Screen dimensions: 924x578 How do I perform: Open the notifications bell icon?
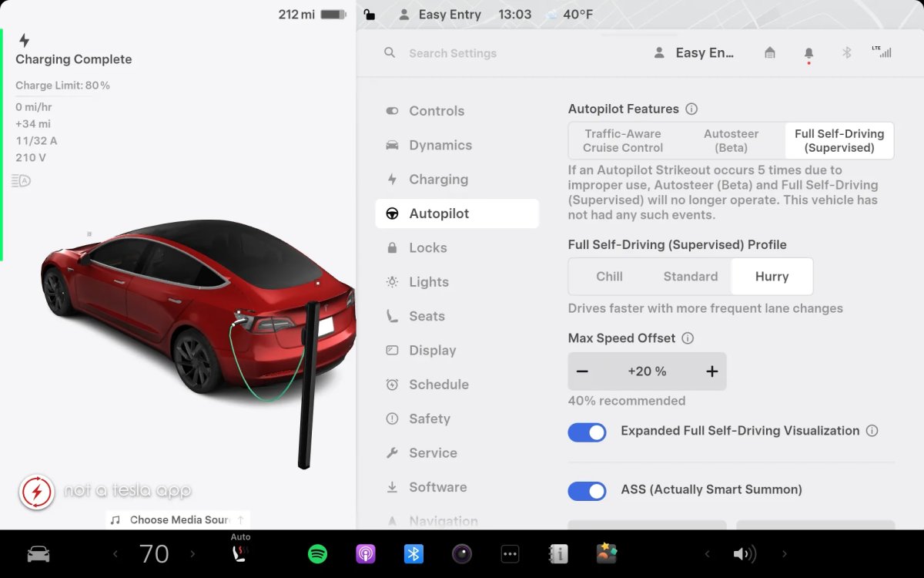[x=808, y=53]
